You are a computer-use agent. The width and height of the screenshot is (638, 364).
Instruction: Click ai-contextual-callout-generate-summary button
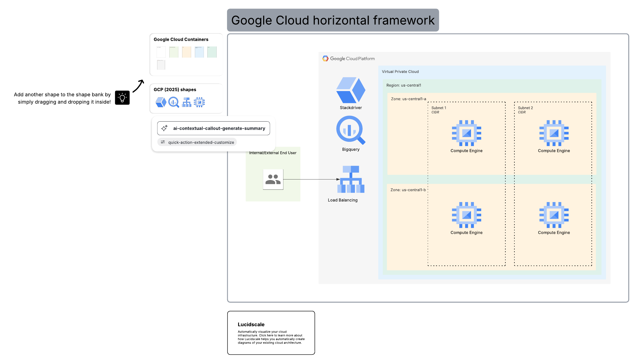click(213, 128)
